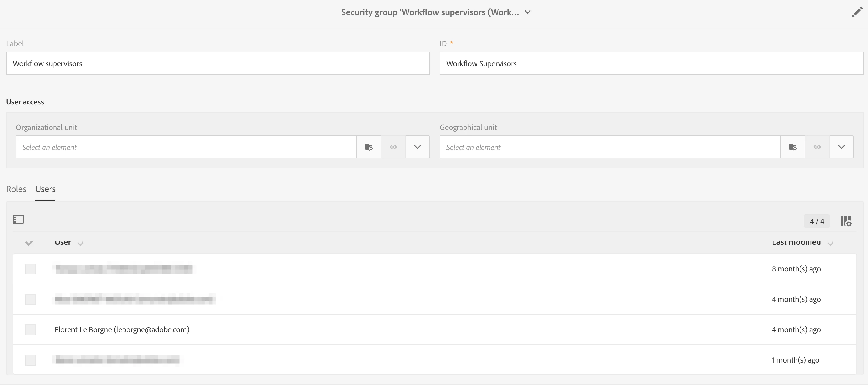Screen dimensions: 868x385
Task: Expand the Organizational unit dropdown arrow
Action: 417,147
